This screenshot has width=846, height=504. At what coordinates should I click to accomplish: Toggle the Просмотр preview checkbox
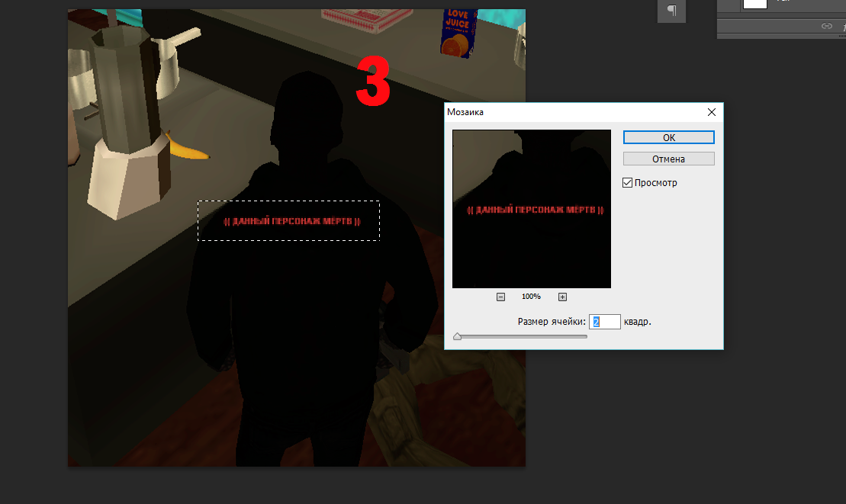pyautogui.click(x=628, y=183)
